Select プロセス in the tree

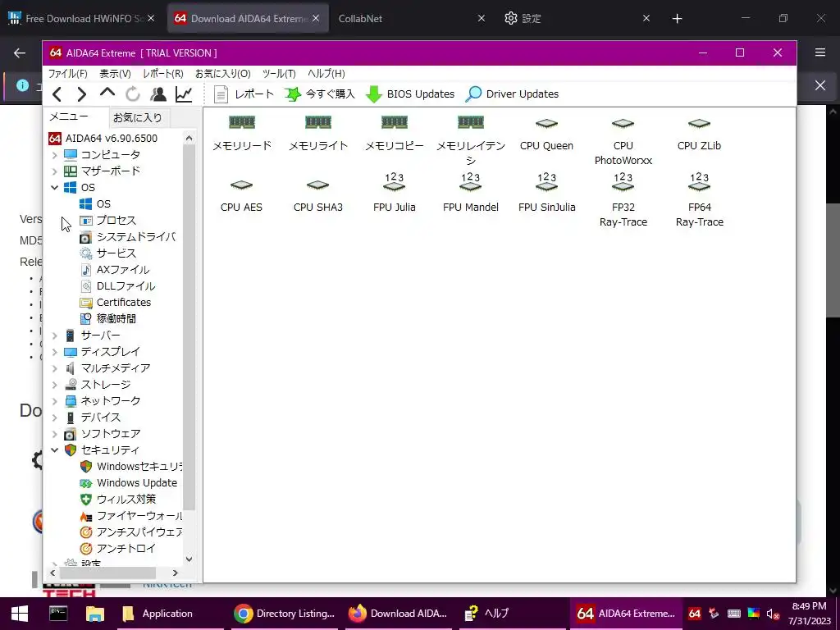click(108, 220)
